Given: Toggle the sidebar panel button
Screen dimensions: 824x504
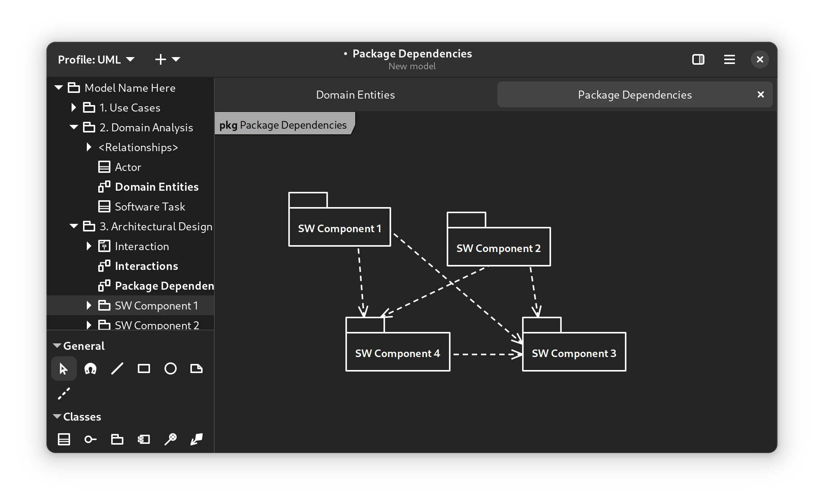Looking at the screenshot, I should tap(698, 59).
